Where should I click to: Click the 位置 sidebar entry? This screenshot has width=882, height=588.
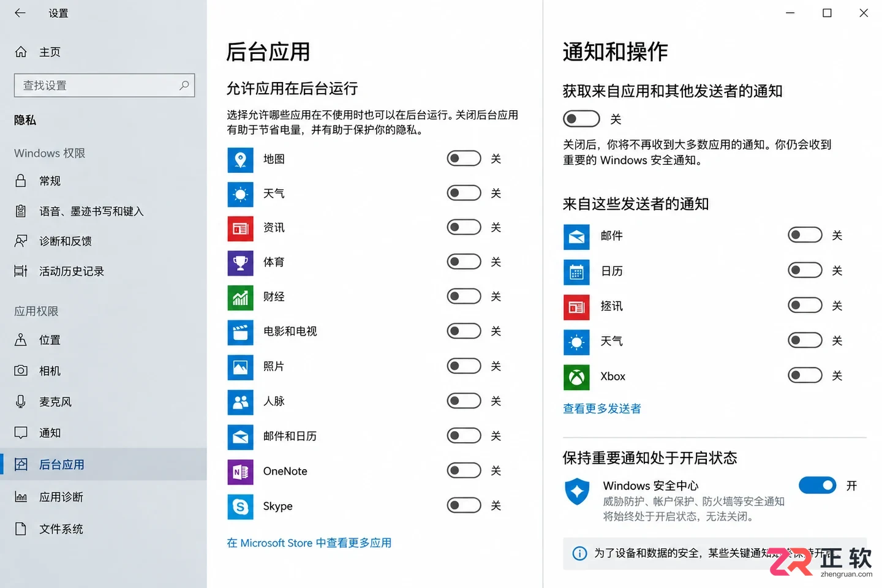pos(104,340)
